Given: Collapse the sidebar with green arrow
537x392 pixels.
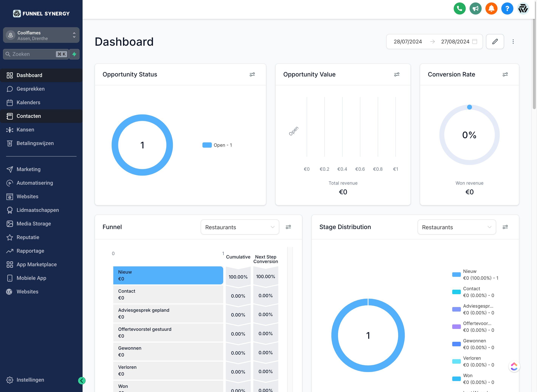Looking at the screenshot, I should (x=82, y=381).
